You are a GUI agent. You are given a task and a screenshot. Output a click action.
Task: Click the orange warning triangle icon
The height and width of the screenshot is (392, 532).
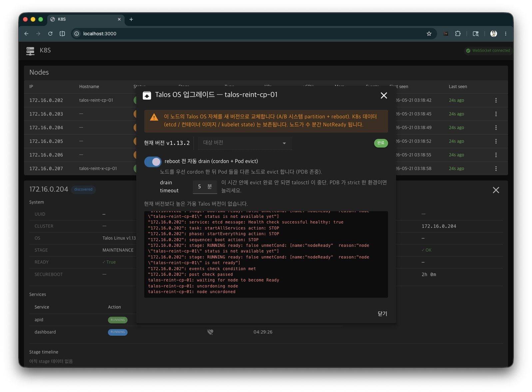[154, 117]
